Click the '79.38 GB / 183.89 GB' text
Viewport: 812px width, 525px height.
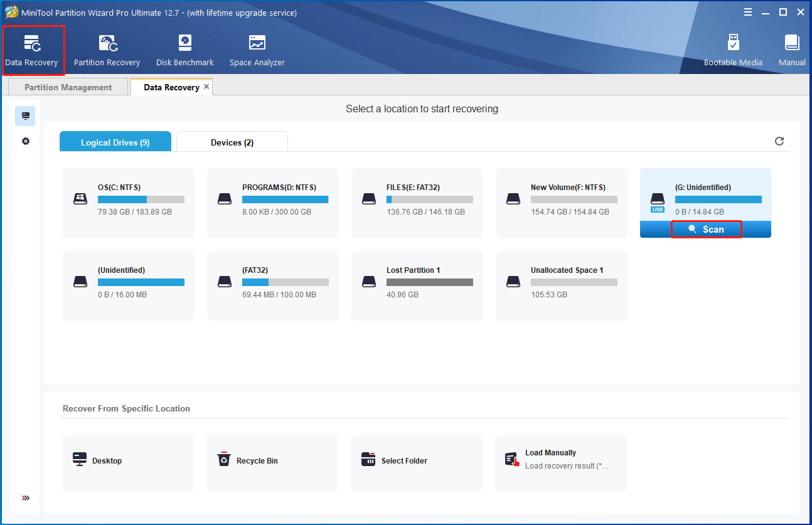(135, 212)
